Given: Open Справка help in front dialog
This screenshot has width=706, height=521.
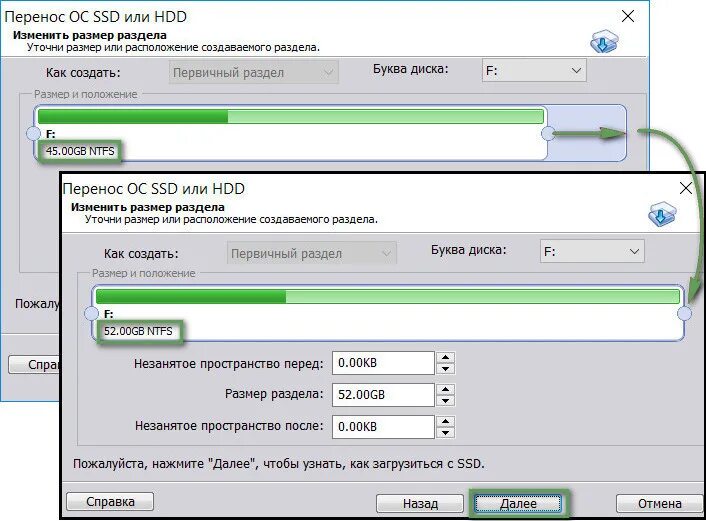Looking at the screenshot, I should (110, 502).
